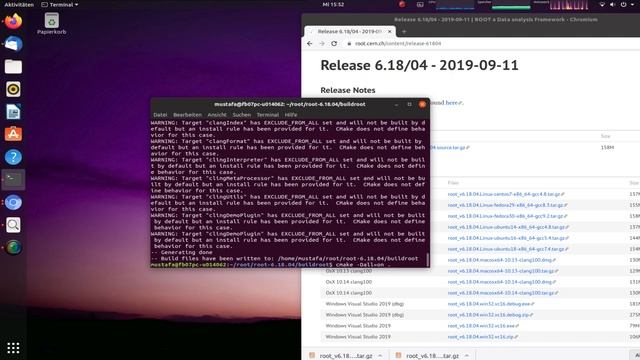Select the Terminal icon in the dock
Image resolution: width=640 pixels, height=360 pixels.
(13, 179)
